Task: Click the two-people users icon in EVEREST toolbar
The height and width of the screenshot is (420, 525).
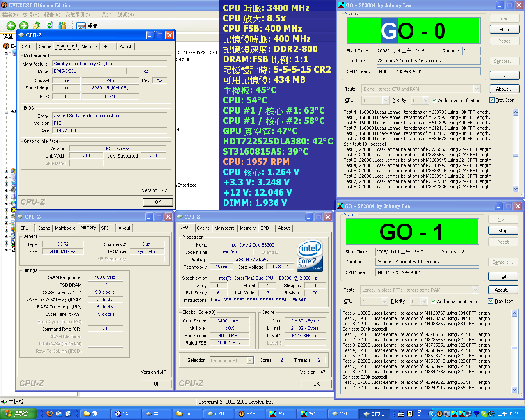Action: coord(62,25)
